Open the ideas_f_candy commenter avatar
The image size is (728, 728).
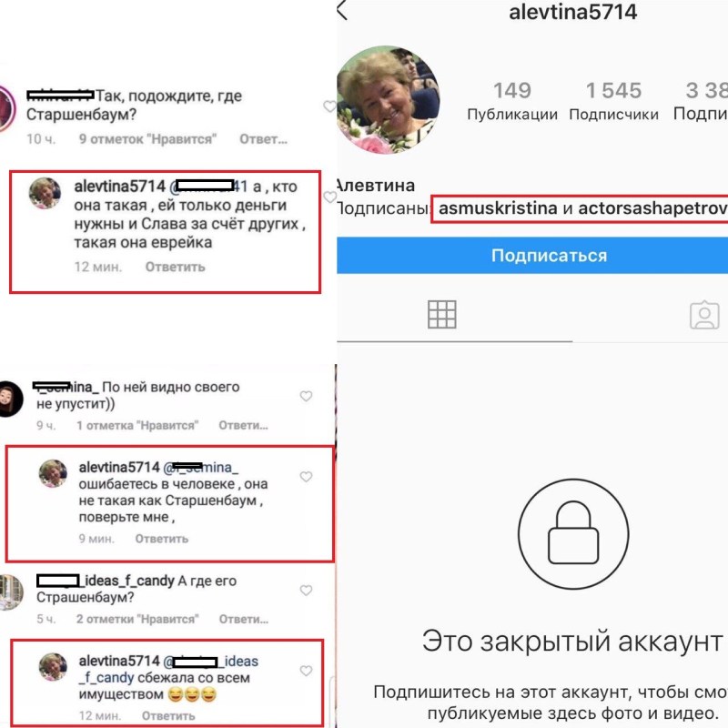[x=11, y=592]
